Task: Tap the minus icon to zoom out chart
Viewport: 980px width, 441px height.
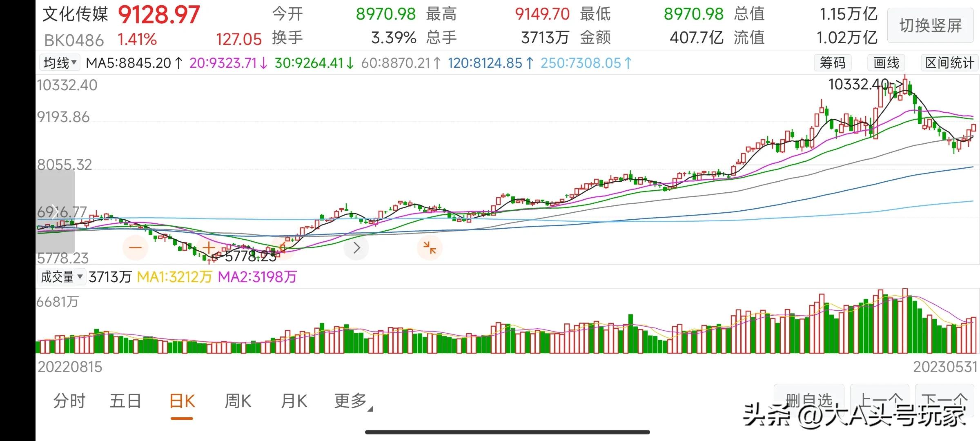Action: point(135,247)
